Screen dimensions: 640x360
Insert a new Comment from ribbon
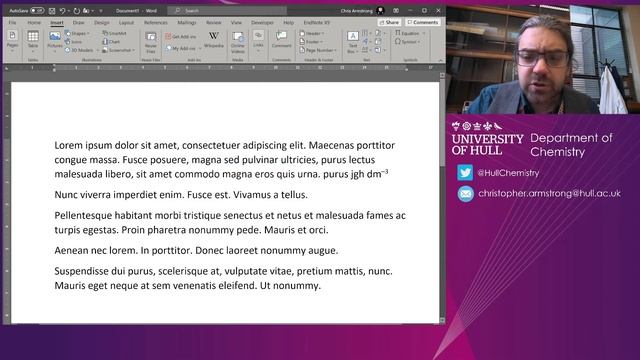[281, 40]
